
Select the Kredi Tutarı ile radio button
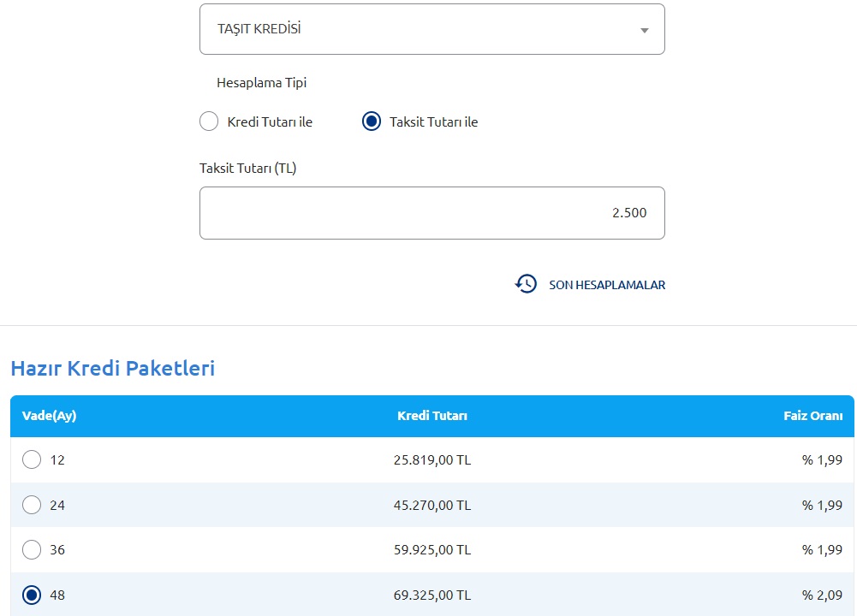tap(209, 121)
